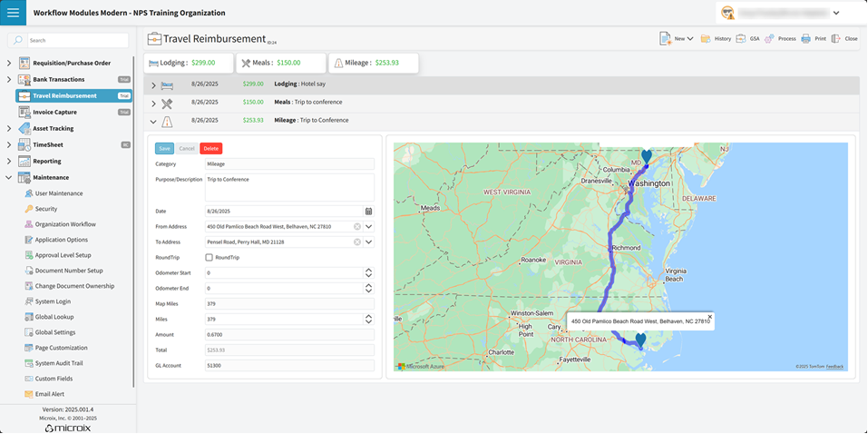Clear the From Address field

pyautogui.click(x=357, y=227)
